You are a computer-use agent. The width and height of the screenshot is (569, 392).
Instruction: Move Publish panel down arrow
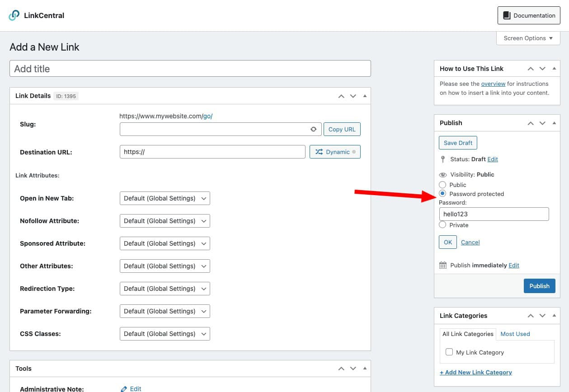(x=542, y=123)
